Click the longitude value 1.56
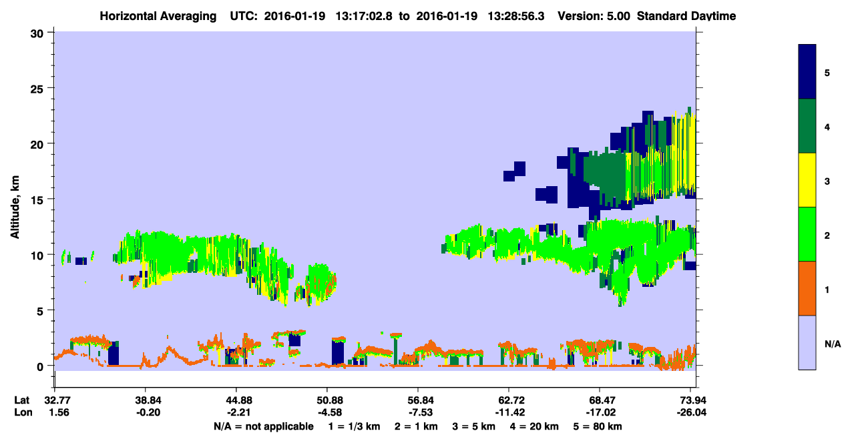This screenshot has height=445, width=868. click(59, 412)
